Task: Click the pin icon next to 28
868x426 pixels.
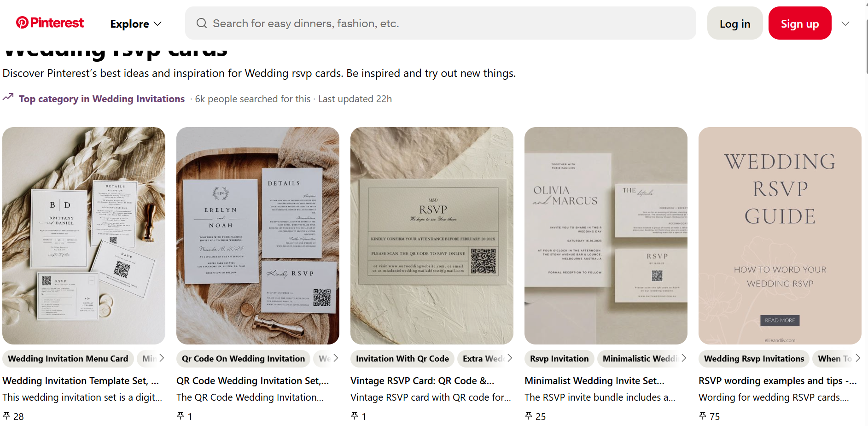Action: pos(6,416)
